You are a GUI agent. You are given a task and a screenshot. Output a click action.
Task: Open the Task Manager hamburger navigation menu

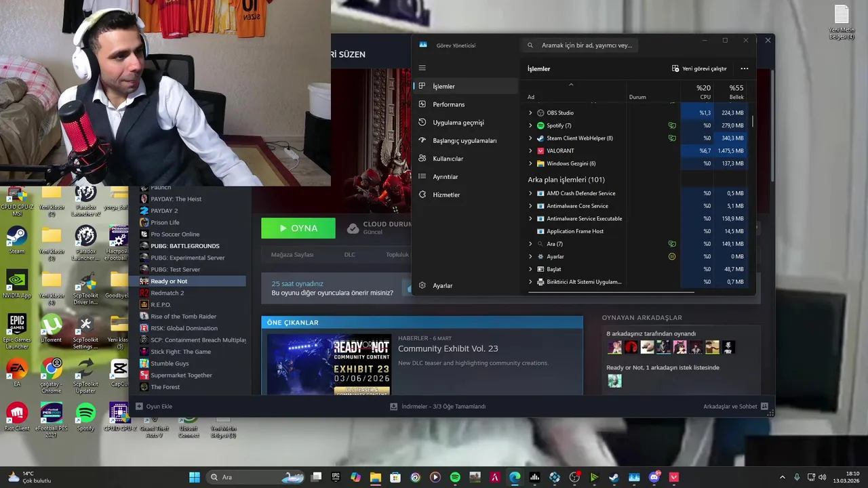pyautogui.click(x=422, y=68)
